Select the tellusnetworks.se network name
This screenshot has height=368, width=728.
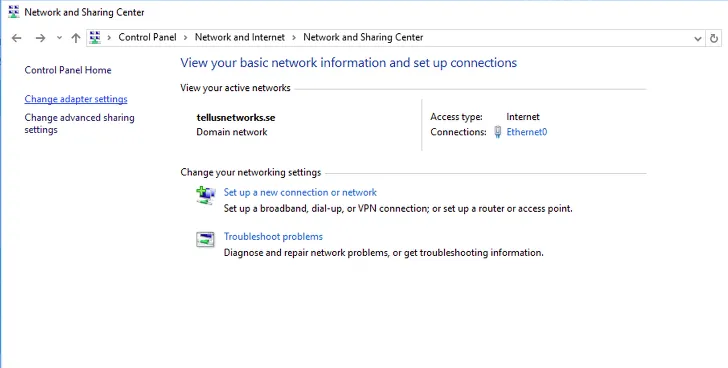(236, 117)
